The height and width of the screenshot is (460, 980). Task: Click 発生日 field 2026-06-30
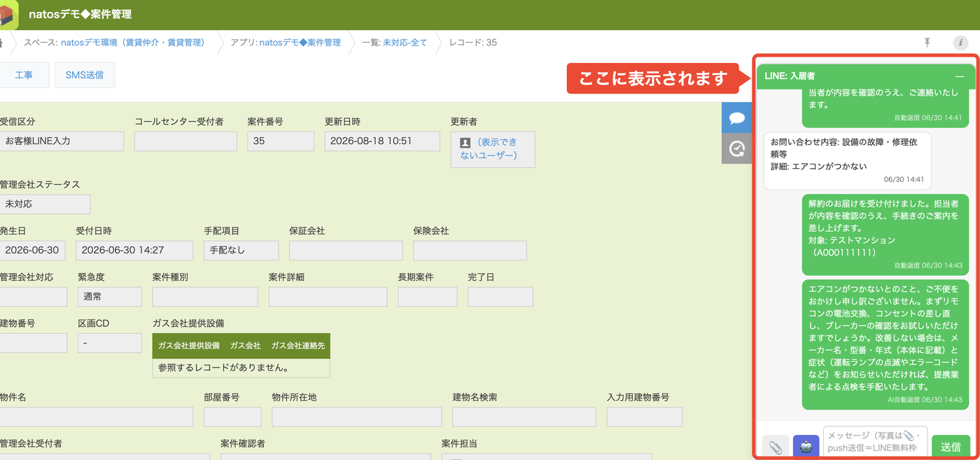pos(34,250)
